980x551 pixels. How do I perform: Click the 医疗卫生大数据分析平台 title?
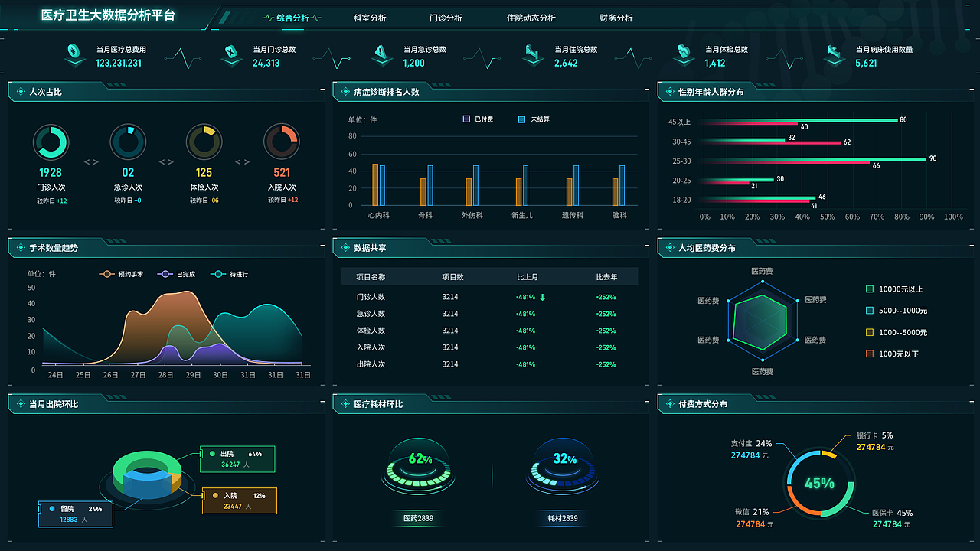point(108,15)
